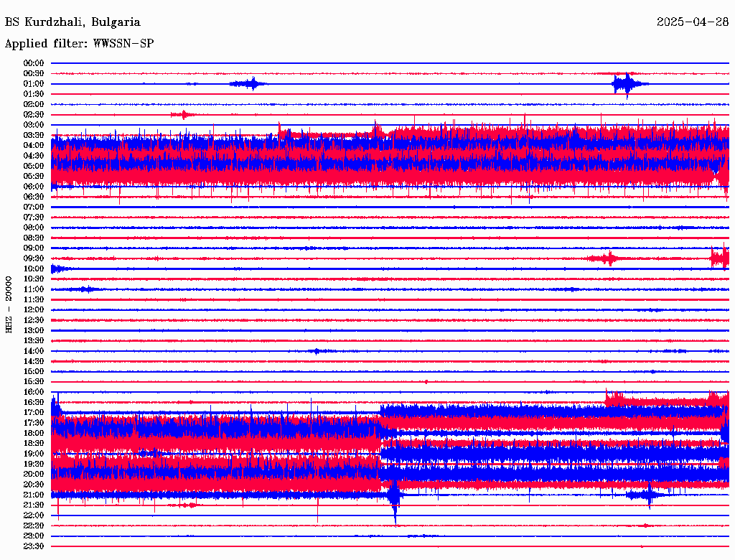Click the station title BS Kurdzhali, Bulgaria
Viewport: 735px width, 560px height.
72,22
